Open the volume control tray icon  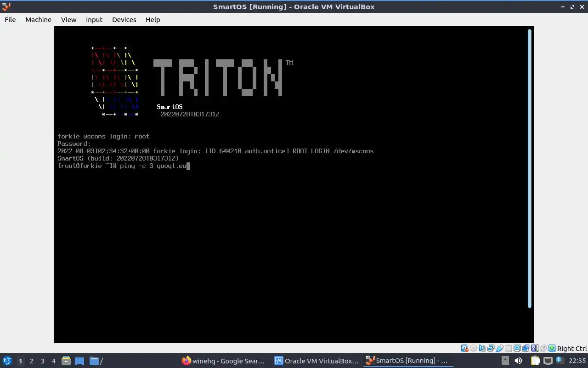point(518,361)
